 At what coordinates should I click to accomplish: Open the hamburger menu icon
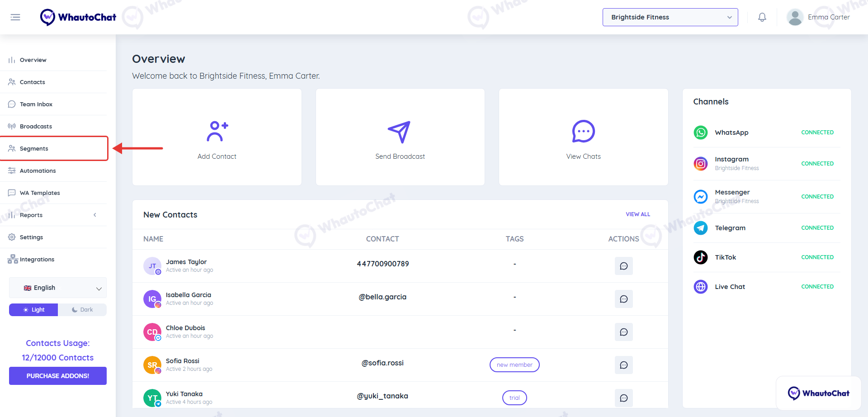[15, 17]
